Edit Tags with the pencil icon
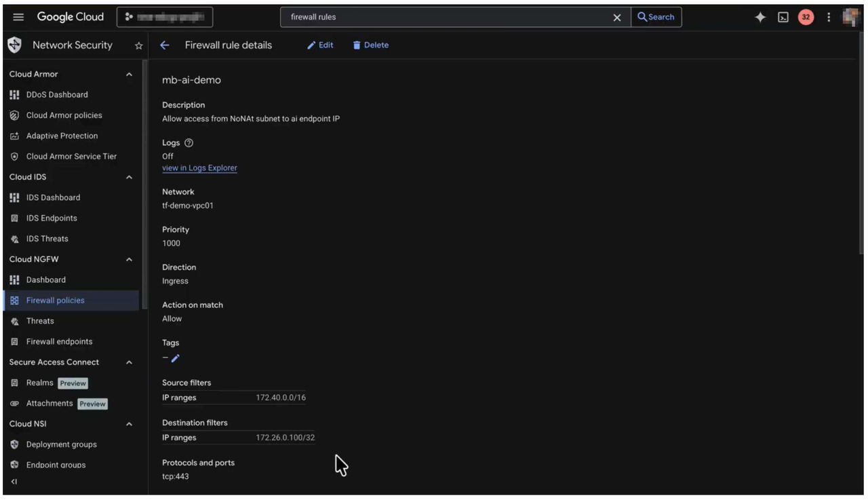The height and width of the screenshot is (500, 868). click(x=175, y=358)
